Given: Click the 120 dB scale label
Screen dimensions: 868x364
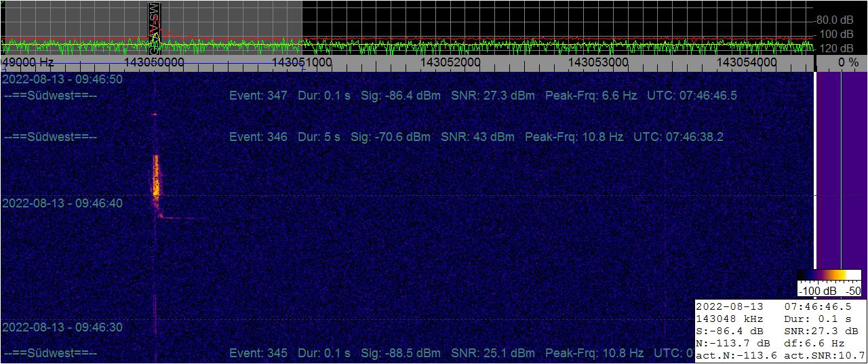Looking at the screenshot, I should click(x=837, y=49).
